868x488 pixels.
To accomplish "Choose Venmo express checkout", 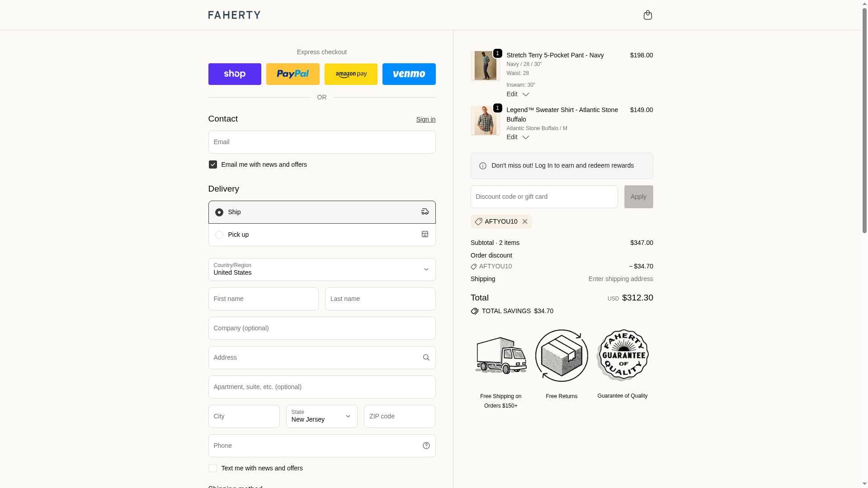I will point(409,74).
